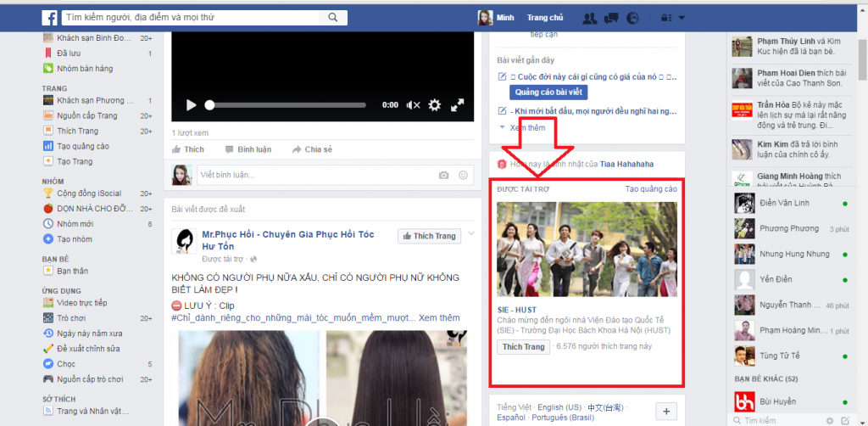The width and height of the screenshot is (868, 426).
Task: Open post options chevron on Mr.Phục Hồi post
Action: (x=471, y=233)
